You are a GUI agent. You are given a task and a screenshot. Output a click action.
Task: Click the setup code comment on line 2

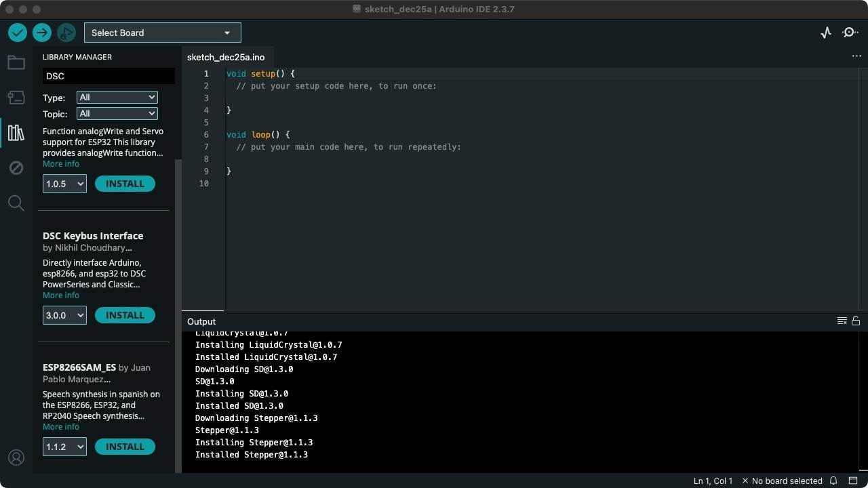point(336,85)
